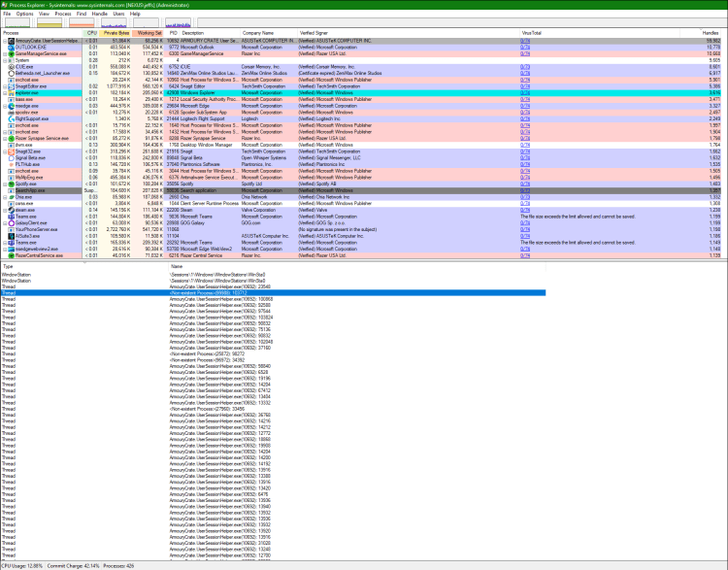The image size is (728, 570).
Task: Click the msedgewebview2.exe icon
Action: point(11,249)
